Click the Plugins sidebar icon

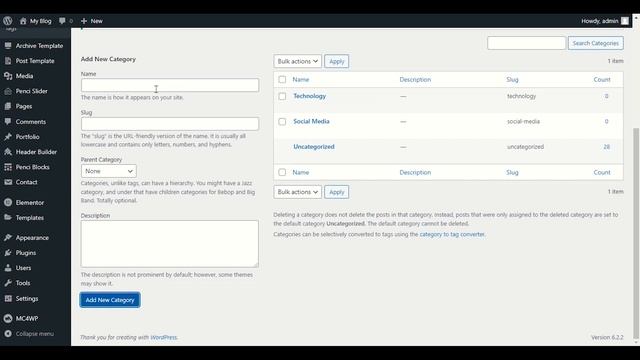coord(8,253)
